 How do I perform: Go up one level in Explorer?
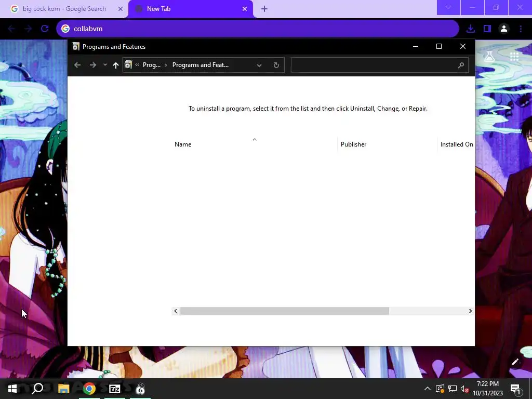[x=116, y=65]
